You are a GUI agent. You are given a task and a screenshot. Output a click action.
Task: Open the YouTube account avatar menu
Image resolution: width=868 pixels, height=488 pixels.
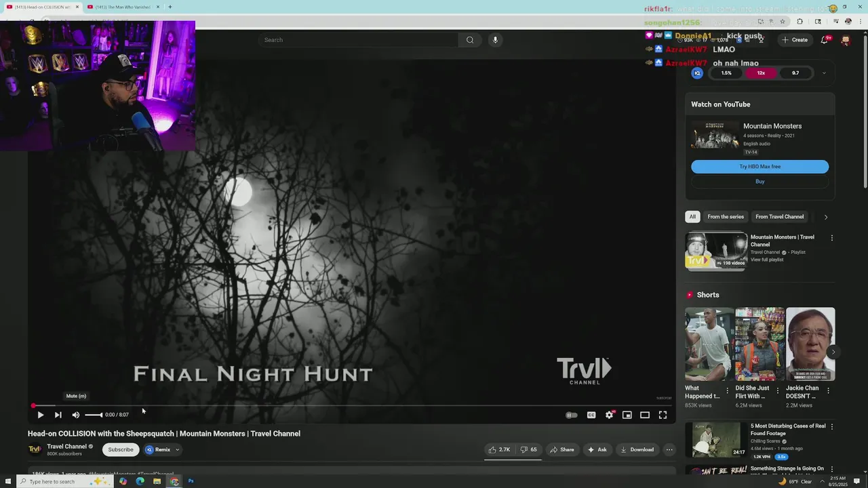click(x=845, y=41)
